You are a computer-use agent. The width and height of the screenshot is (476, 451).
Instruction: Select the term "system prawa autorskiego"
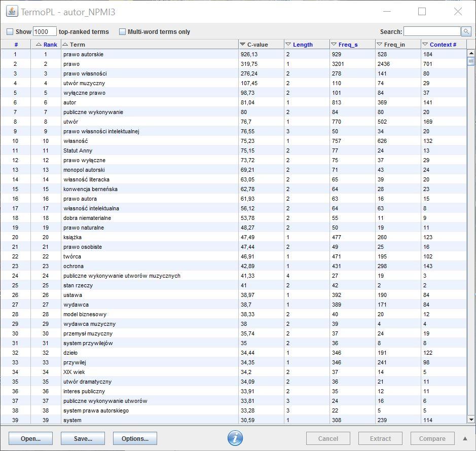pos(96,410)
